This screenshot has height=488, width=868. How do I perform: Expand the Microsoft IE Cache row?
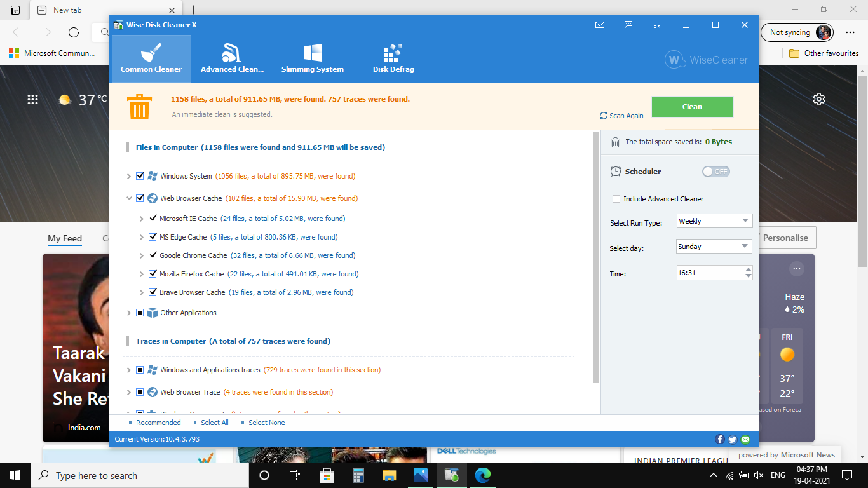[142, 219]
